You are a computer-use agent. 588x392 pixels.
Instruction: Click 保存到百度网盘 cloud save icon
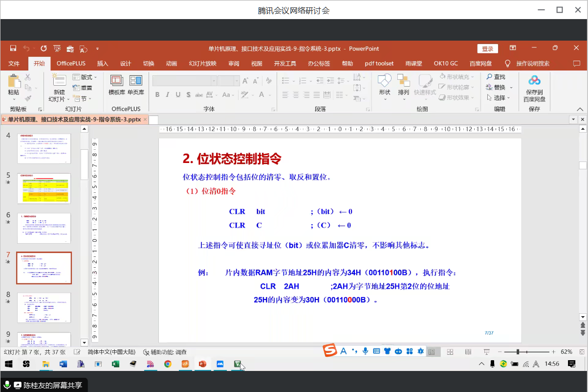tap(534, 80)
